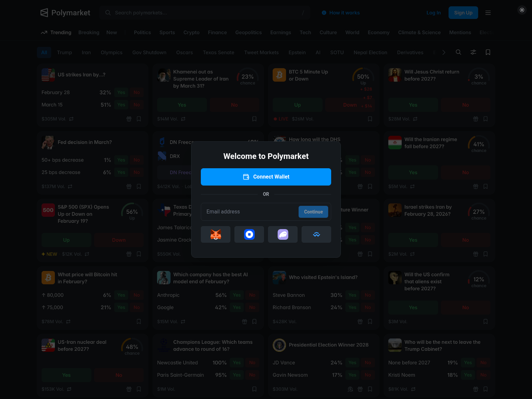This screenshot has height=399, width=532.
Task: Focus the Search polymarkets field
Action: click(204, 13)
